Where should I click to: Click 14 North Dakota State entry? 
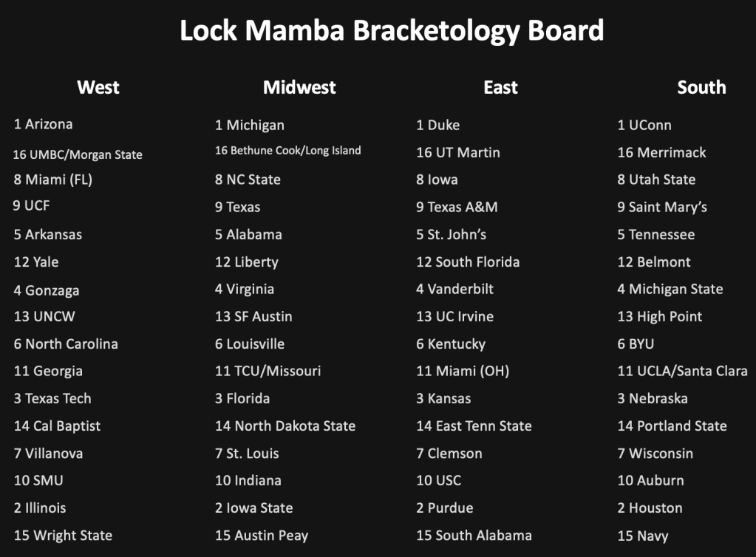tap(285, 426)
